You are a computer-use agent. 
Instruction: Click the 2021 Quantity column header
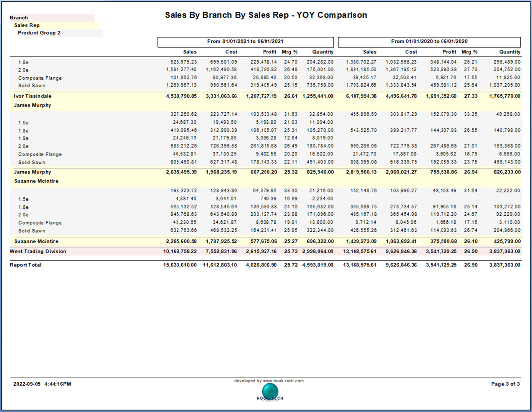323,52
